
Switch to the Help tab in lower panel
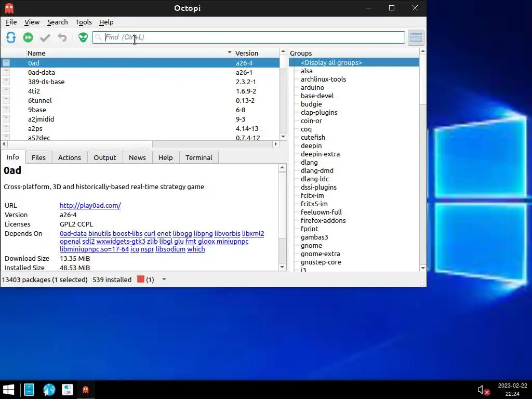[x=166, y=157]
